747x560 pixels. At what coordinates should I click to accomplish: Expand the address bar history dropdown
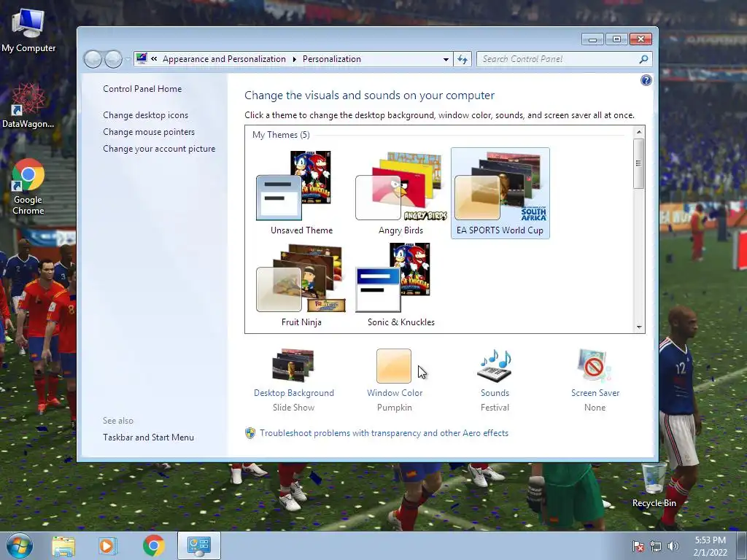[446, 59]
